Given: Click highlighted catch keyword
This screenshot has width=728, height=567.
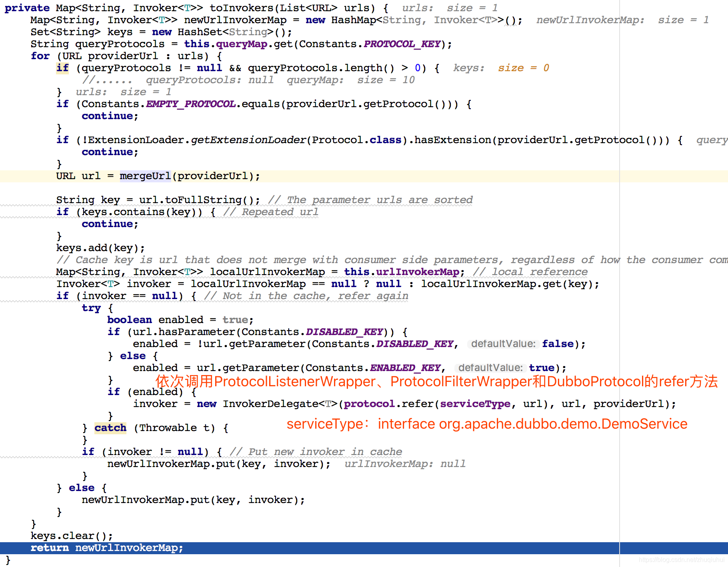Looking at the screenshot, I should (x=110, y=428).
